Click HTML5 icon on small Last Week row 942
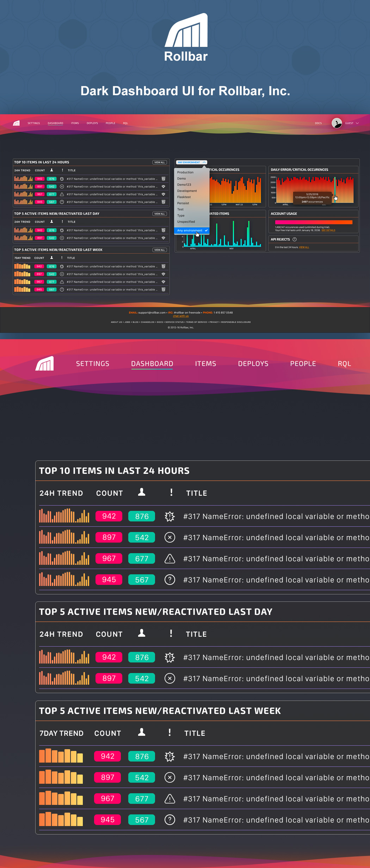Viewport: 370px width, 868px height. coord(164,267)
